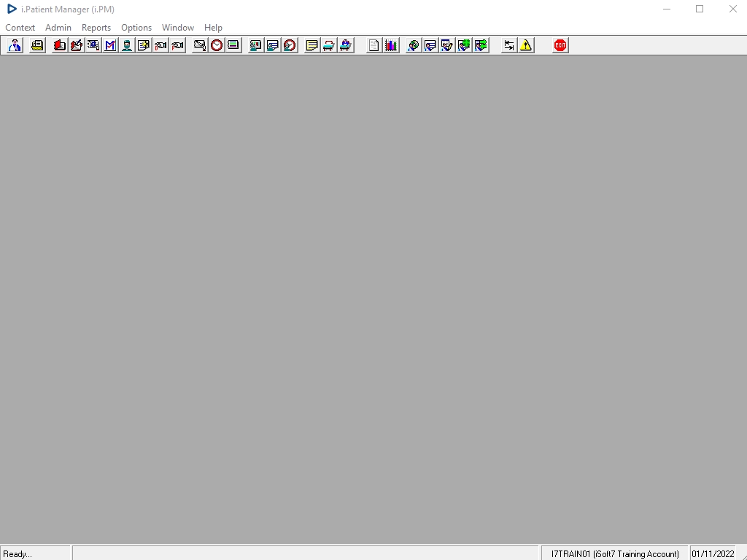Click the note with yellow star icon
Image resolution: width=747 pixels, height=560 pixels.
(144, 45)
